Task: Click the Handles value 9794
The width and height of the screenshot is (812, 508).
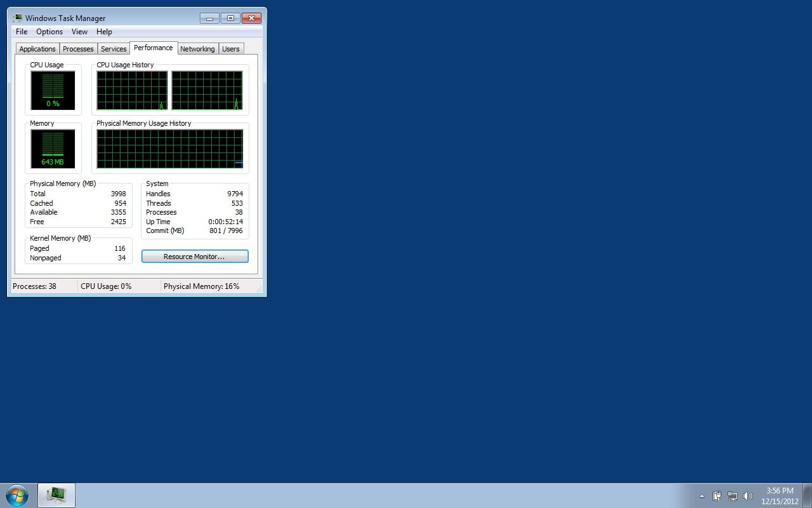Action: tap(235, 194)
